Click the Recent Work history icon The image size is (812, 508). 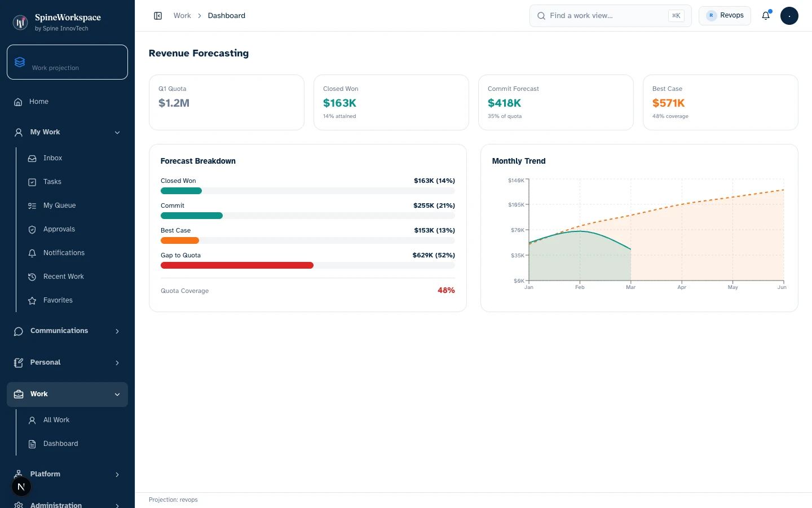click(x=32, y=277)
